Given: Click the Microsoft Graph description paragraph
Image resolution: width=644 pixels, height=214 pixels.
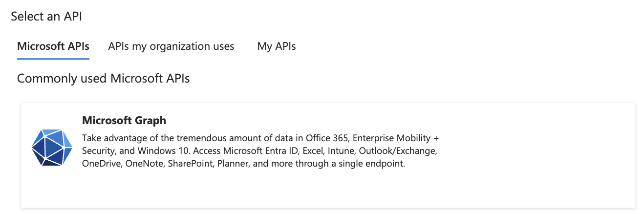Looking at the screenshot, I should pyautogui.click(x=259, y=150).
